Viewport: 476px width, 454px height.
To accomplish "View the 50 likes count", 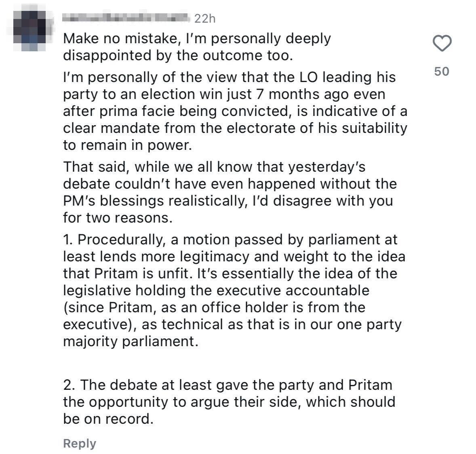I will 442,71.
